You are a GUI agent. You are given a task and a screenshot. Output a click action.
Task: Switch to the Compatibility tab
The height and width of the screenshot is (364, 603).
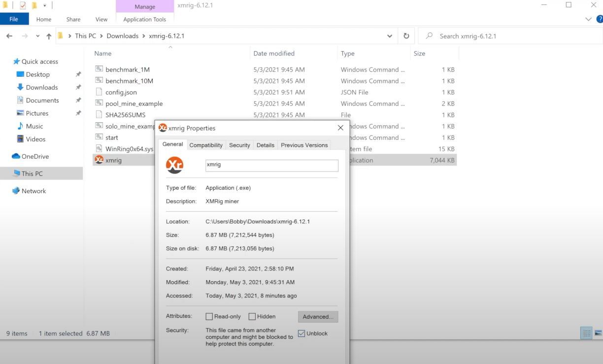206,145
